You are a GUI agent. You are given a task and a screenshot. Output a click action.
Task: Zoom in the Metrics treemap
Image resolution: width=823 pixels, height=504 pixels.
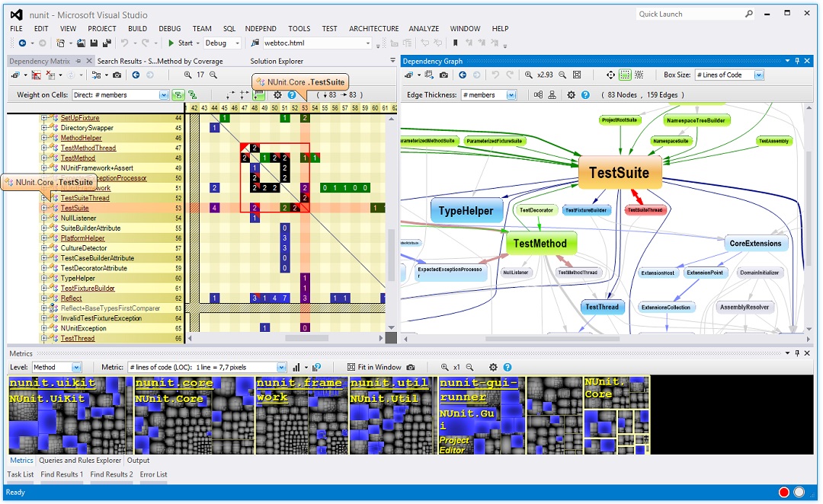(x=444, y=367)
